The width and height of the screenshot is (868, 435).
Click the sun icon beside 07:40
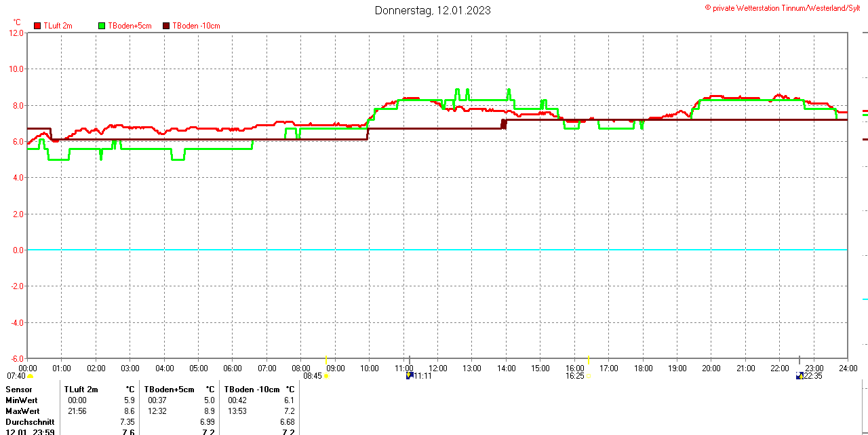pyautogui.click(x=31, y=376)
